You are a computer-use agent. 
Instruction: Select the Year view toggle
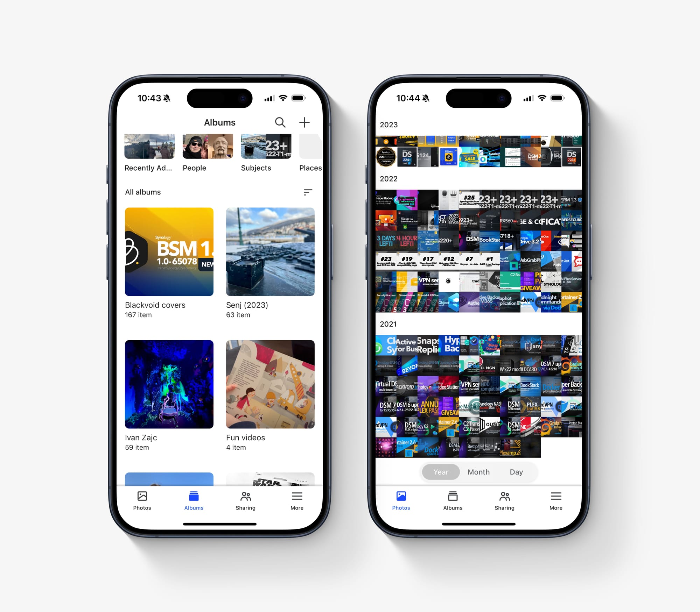[x=440, y=472]
